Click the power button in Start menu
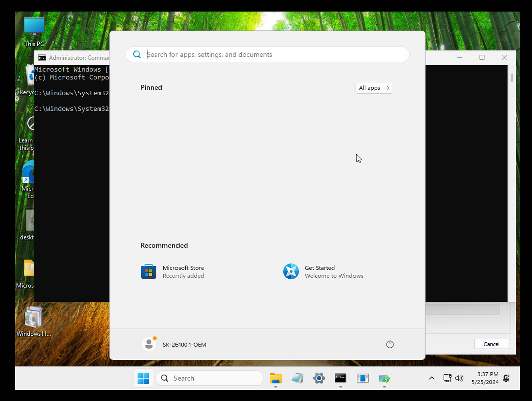This screenshot has width=532, height=401. point(390,344)
